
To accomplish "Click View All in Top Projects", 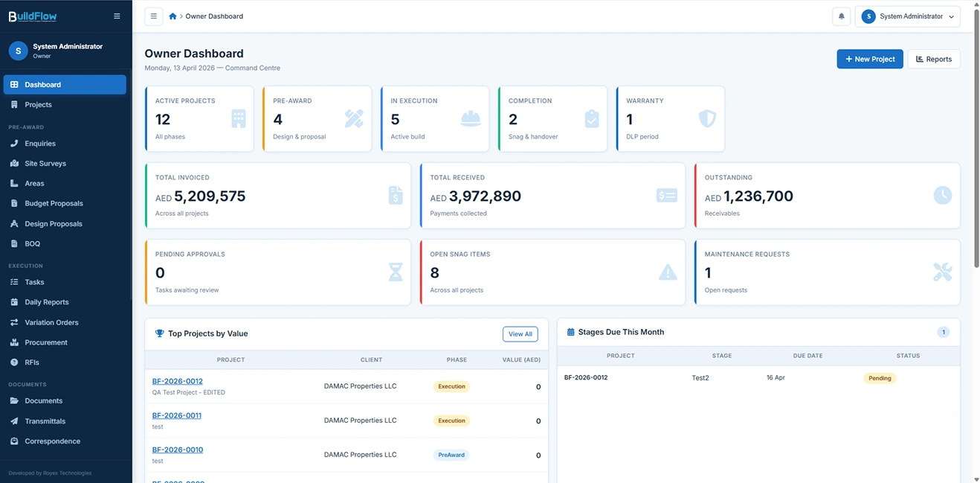I will point(520,334).
